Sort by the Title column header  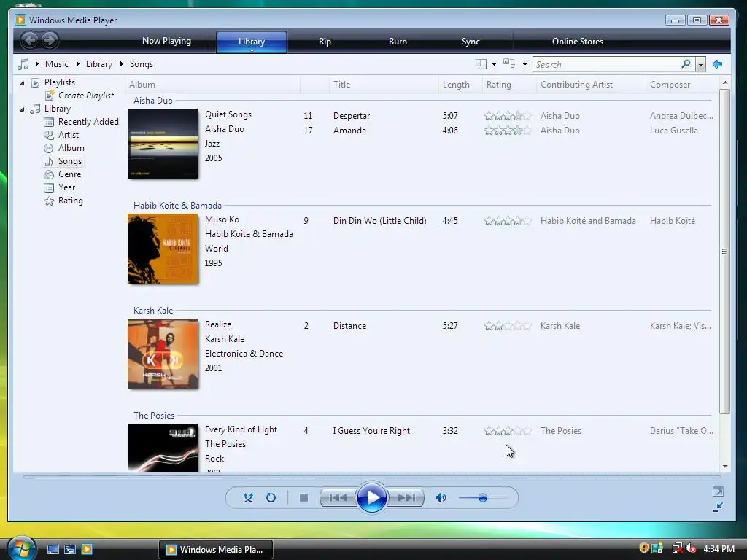383,85
